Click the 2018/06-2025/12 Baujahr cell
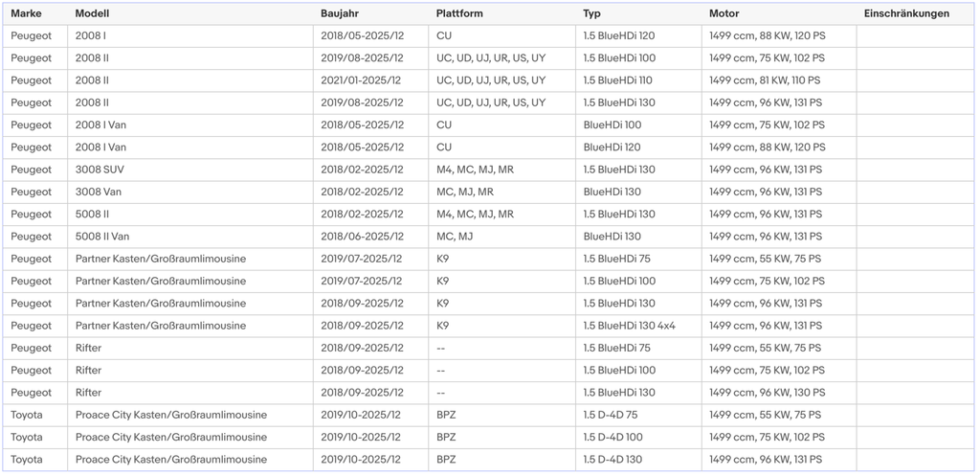The width and height of the screenshot is (980, 476). [x=371, y=238]
